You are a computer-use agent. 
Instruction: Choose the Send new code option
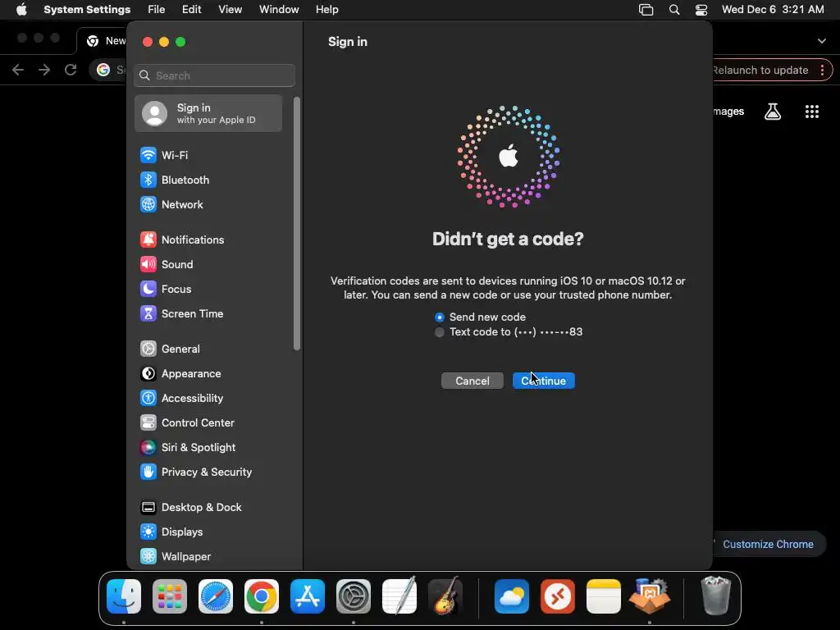coord(480,317)
